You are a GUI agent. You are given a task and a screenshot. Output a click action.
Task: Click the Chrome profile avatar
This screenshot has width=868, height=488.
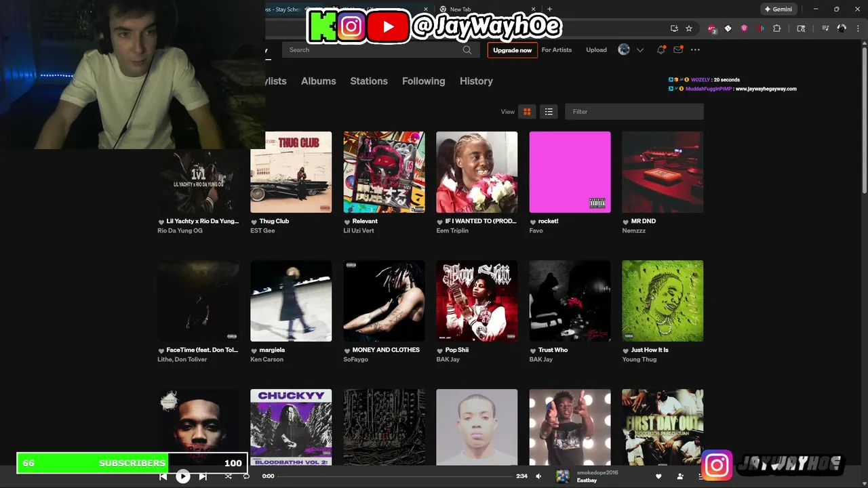coord(842,28)
